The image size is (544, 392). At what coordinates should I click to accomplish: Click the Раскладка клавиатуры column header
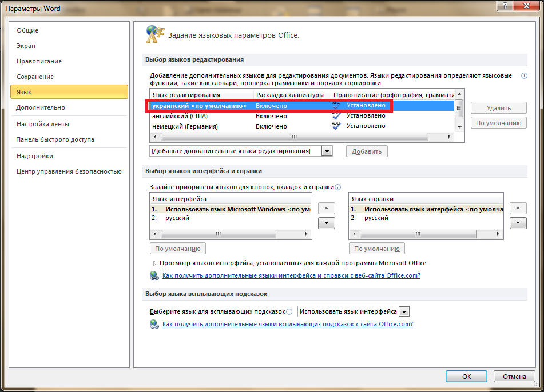coord(292,95)
